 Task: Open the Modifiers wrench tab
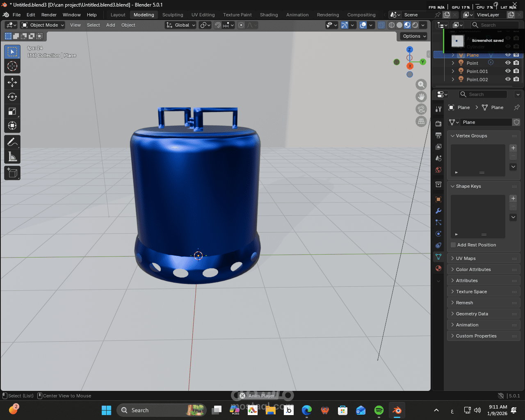click(x=438, y=211)
